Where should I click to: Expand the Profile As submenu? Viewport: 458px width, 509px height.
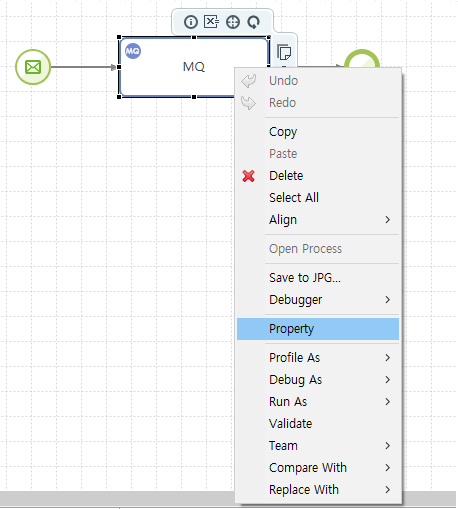tap(318, 358)
